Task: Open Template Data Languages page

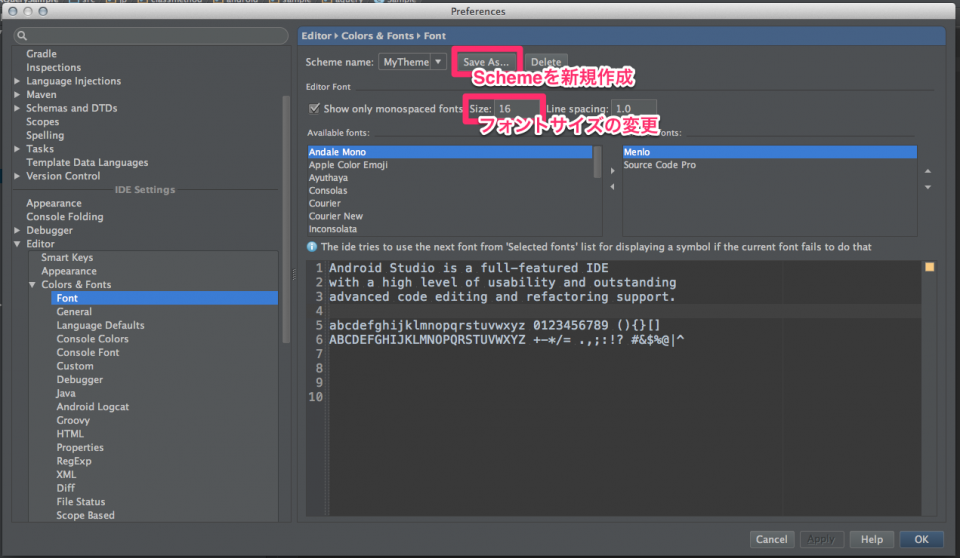Action: pyautogui.click(x=87, y=162)
